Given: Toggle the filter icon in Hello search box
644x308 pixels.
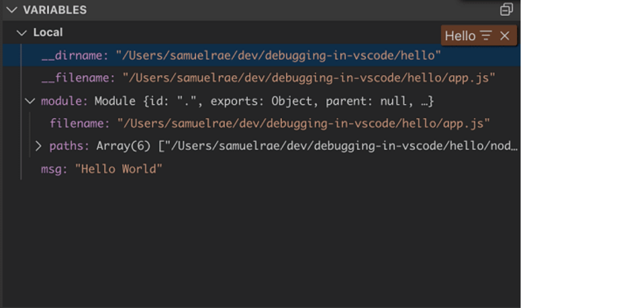Looking at the screenshot, I should 486,36.
